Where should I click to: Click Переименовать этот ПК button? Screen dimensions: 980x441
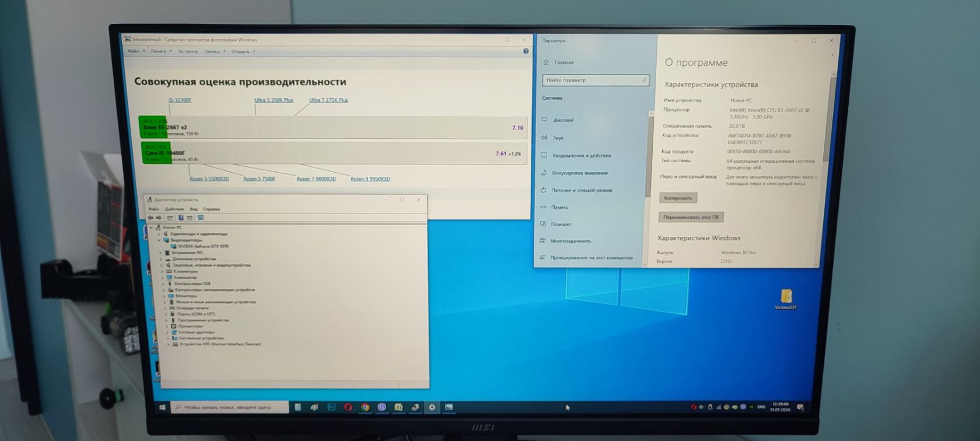(691, 217)
